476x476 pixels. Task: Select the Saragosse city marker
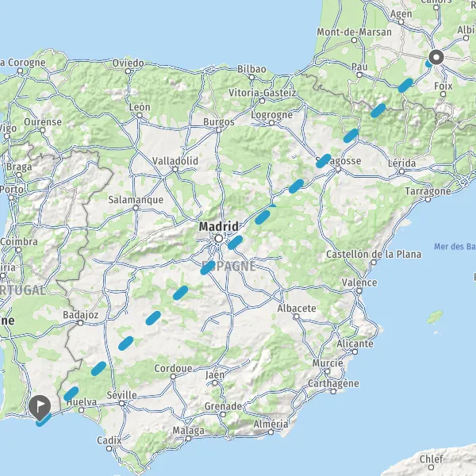[338, 170]
